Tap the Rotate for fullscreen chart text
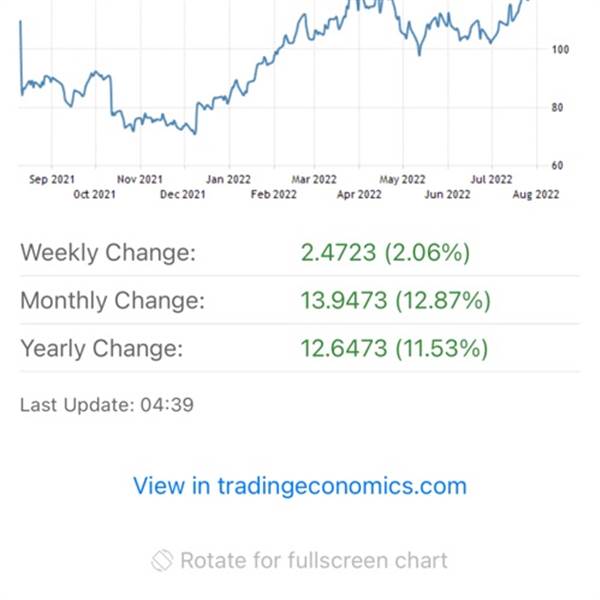 pos(314,561)
